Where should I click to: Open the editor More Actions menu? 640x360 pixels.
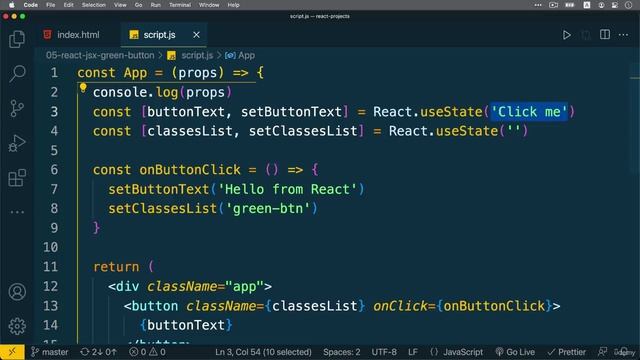click(623, 35)
